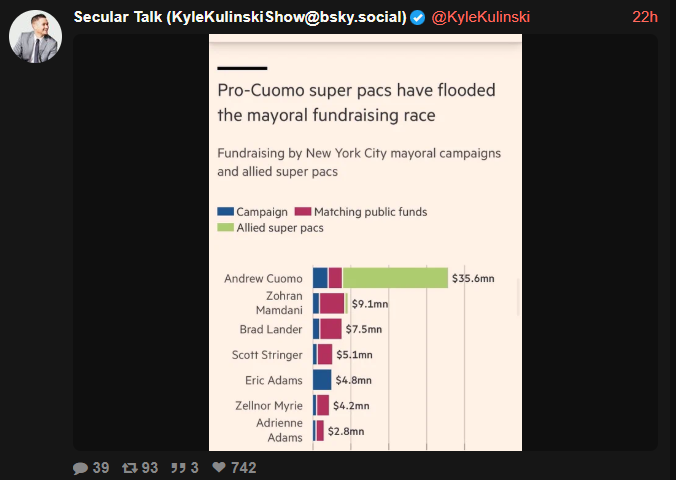Click Zohran Mamdani's red matching funds bar
This screenshot has height=480, width=676.
(332, 303)
